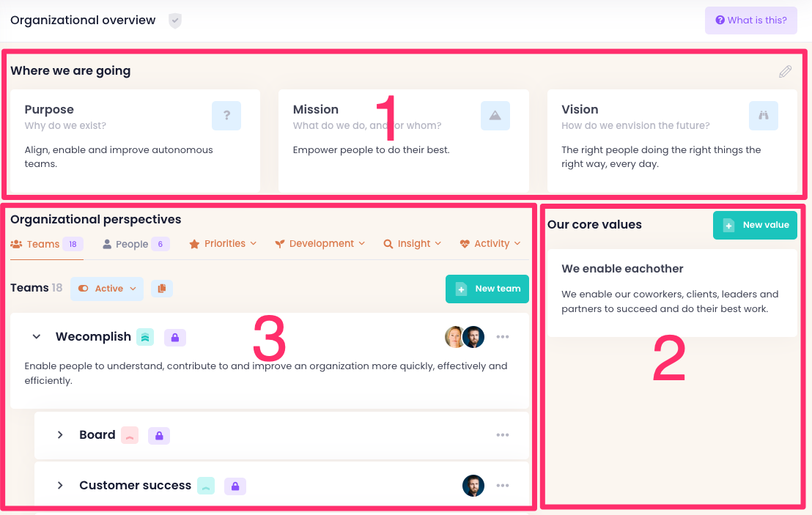Collapse the Wecomplish team row
Screen dimensions: 812x515
pyautogui.click(x=36, y=337)
